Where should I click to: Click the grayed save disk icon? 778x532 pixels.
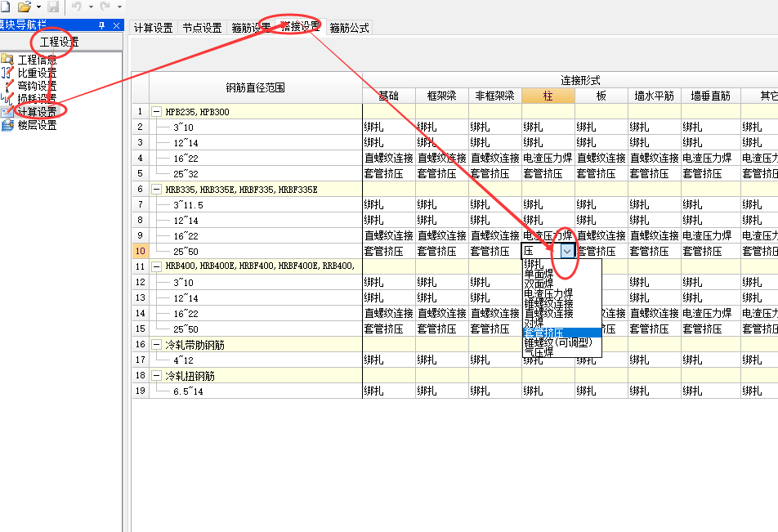pos(53,7)
